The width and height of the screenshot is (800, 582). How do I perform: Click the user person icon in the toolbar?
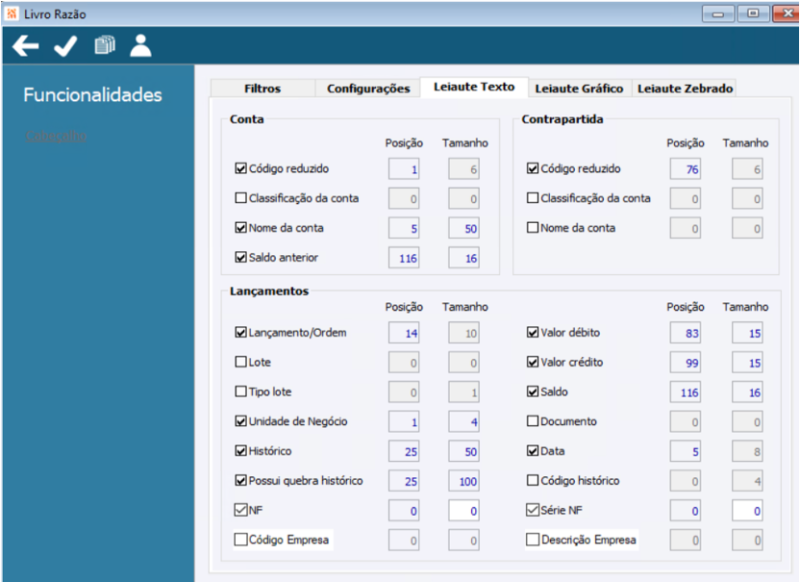coord(141,44)
